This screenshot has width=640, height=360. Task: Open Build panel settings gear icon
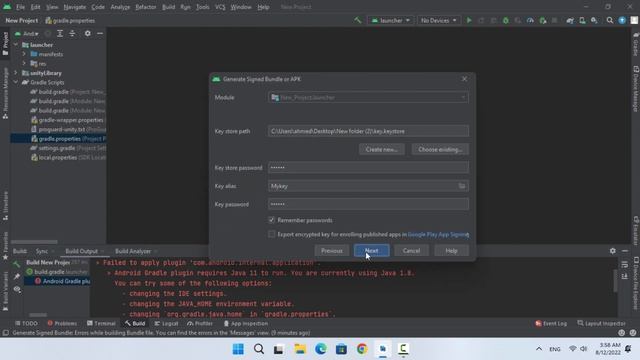point(613,251)
